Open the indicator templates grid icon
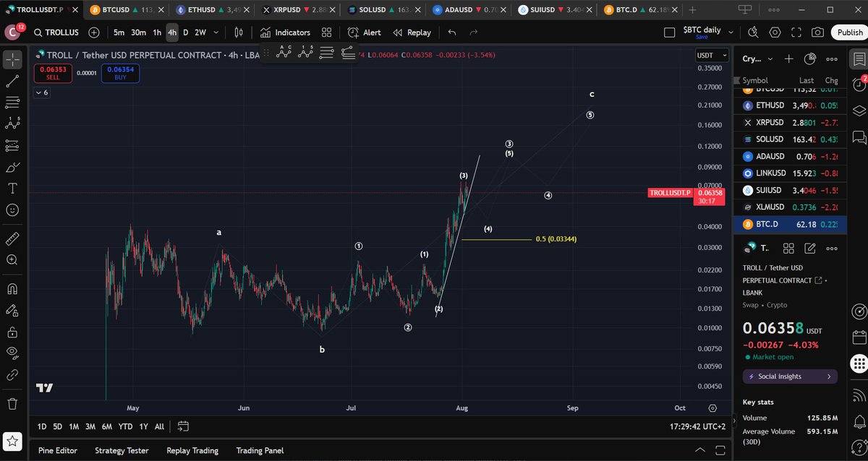Screen dimensions: 868x461 (327, 33)
